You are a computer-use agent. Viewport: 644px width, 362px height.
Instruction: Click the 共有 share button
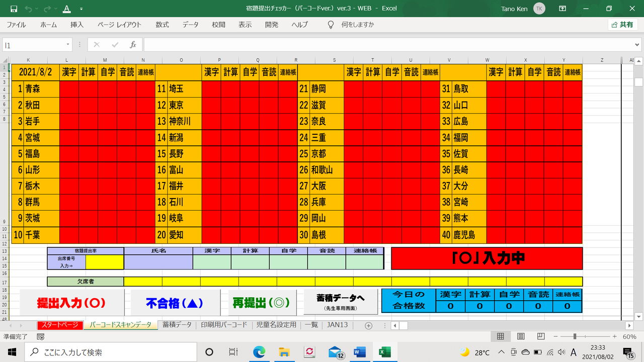tap(623, 25)
